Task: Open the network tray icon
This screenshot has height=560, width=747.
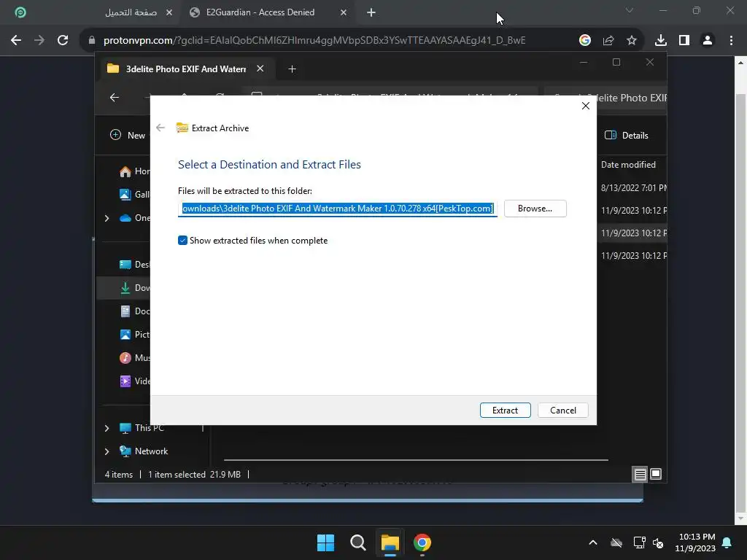Action: [x=639, y=542]
